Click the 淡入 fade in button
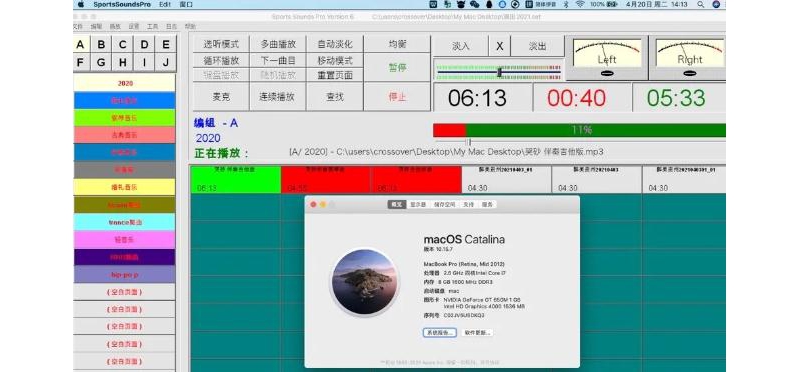 [x=461, y=46]
